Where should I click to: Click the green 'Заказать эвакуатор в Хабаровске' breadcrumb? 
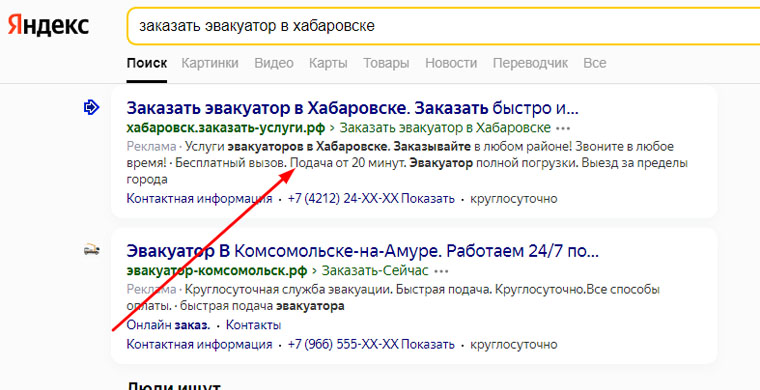445,128
